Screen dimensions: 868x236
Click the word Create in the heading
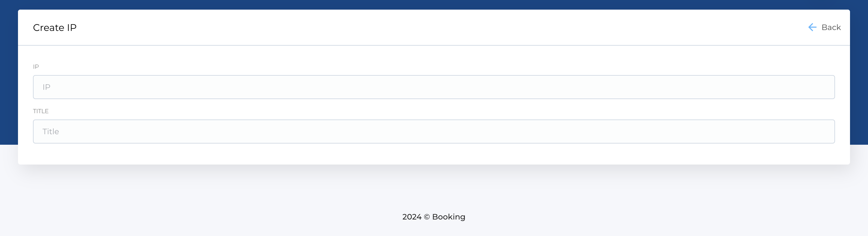click(x=49, y=28)
